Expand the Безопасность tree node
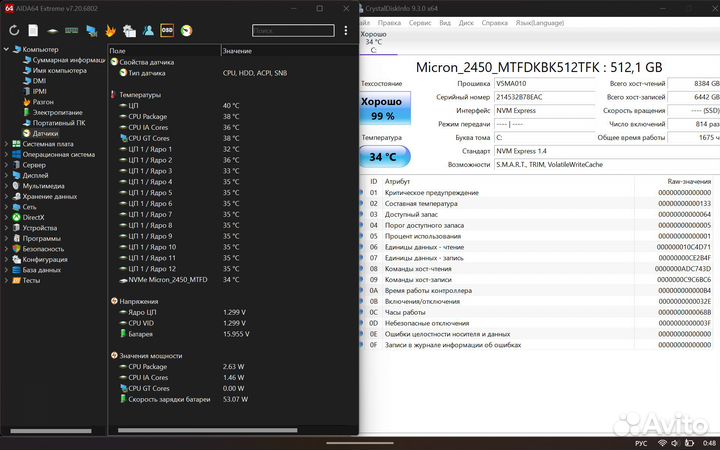 (x=6, y=248)
